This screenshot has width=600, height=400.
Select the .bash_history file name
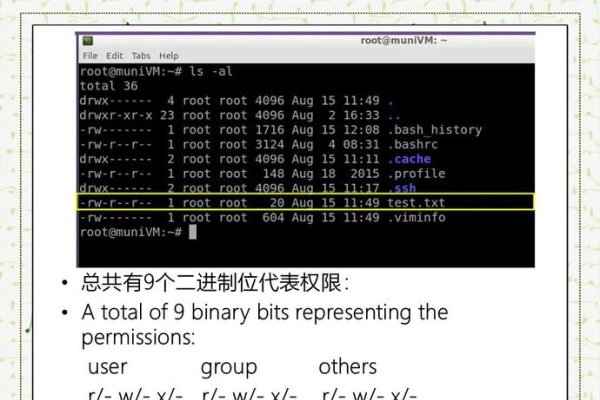(x=435, y=130)
